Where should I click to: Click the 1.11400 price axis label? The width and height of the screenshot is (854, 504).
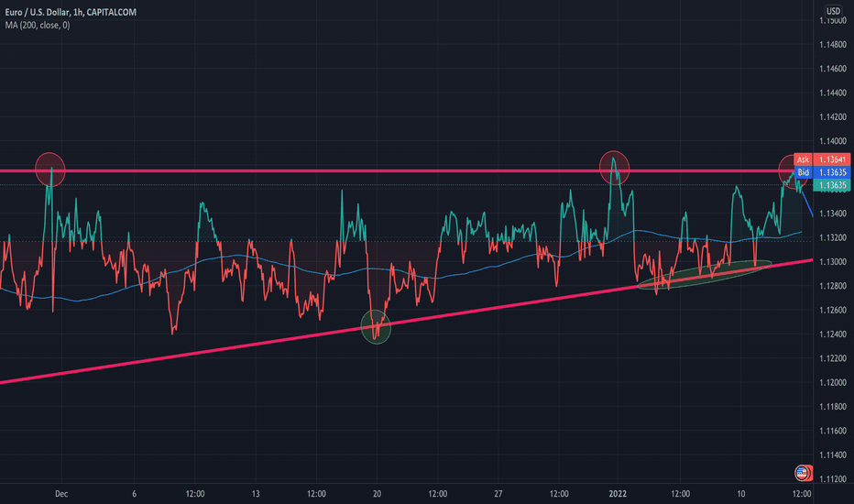tap(833, 455)
